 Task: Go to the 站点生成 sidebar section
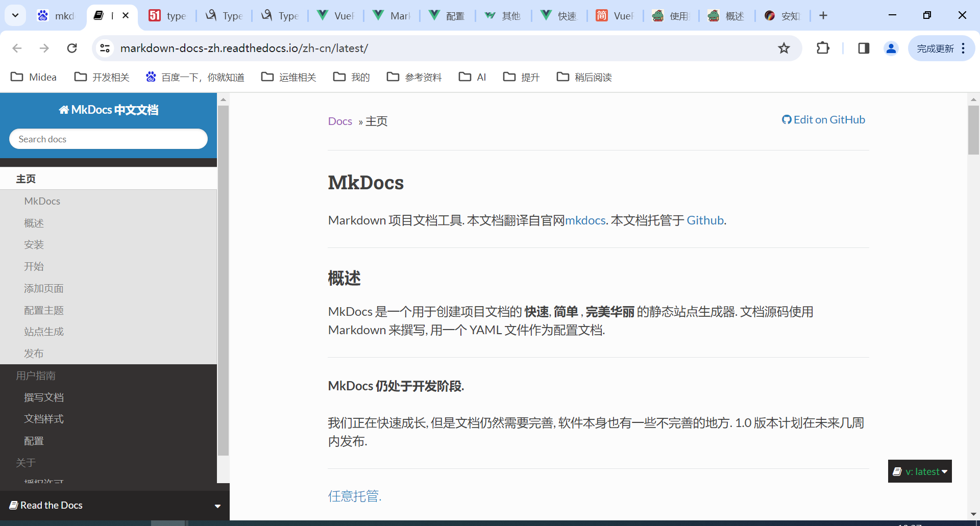[108, 332]
